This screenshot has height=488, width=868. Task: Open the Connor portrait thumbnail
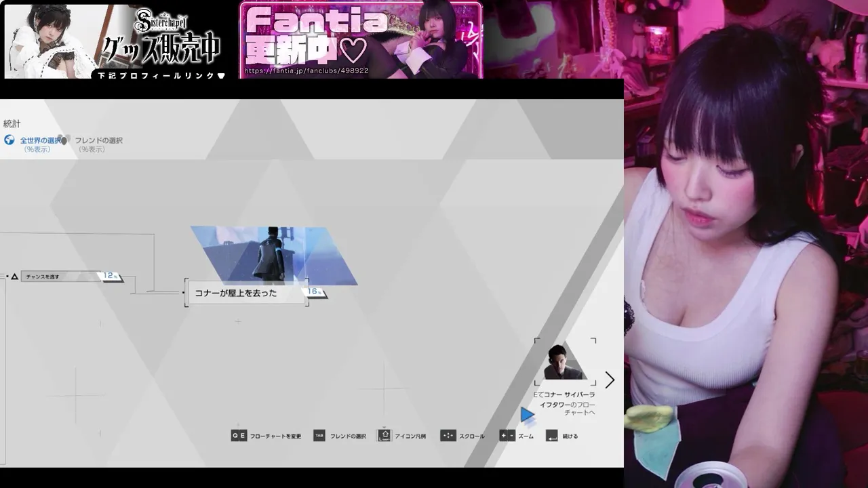[x=564, y=361]
